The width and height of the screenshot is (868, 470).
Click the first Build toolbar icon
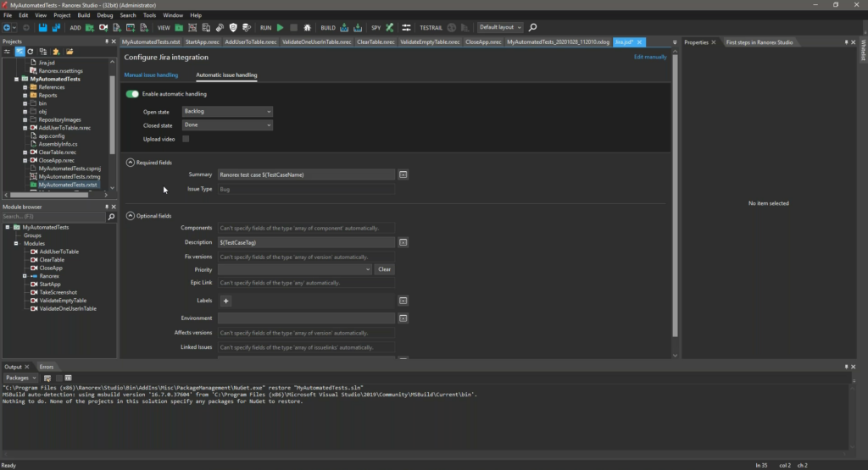coord(344,27)
